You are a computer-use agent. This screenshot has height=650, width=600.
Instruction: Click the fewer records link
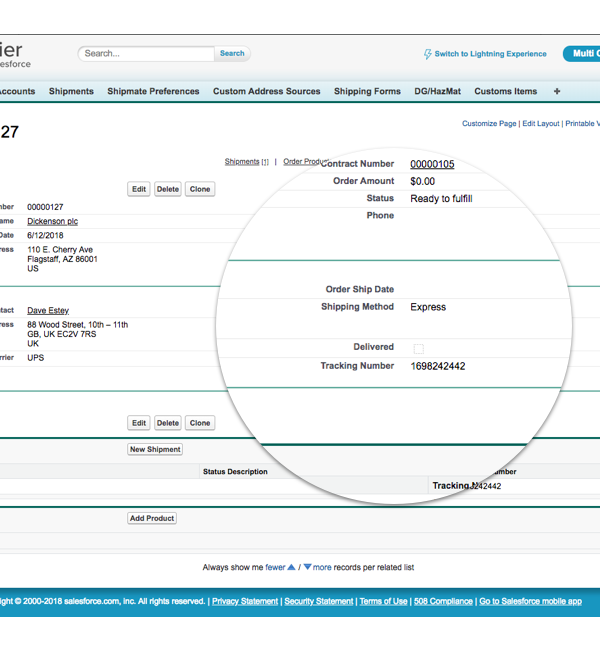pos(275,567)
